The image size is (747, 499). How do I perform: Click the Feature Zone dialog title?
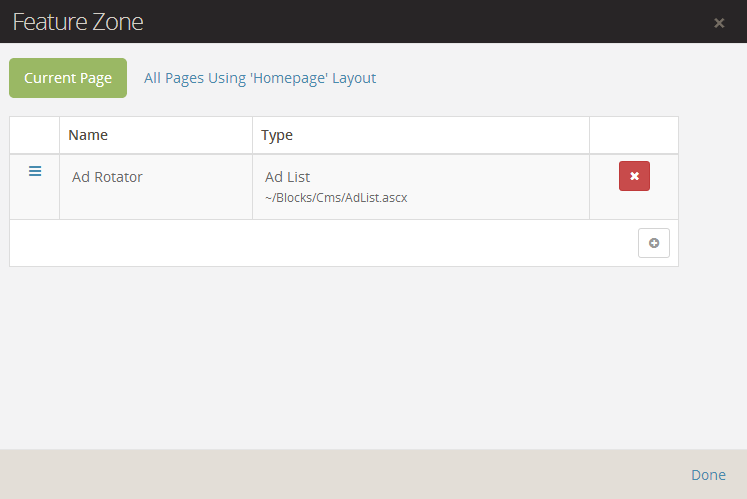(78, 22)
